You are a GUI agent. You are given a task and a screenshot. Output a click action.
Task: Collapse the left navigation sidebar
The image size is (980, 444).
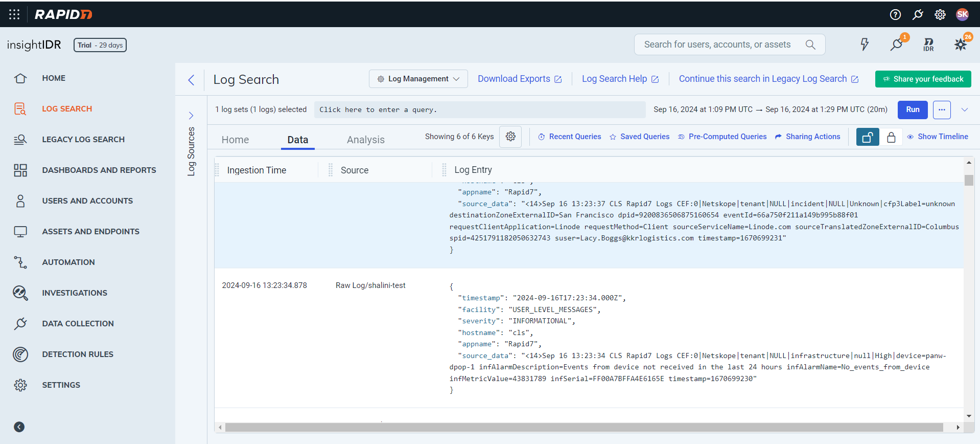19,427
